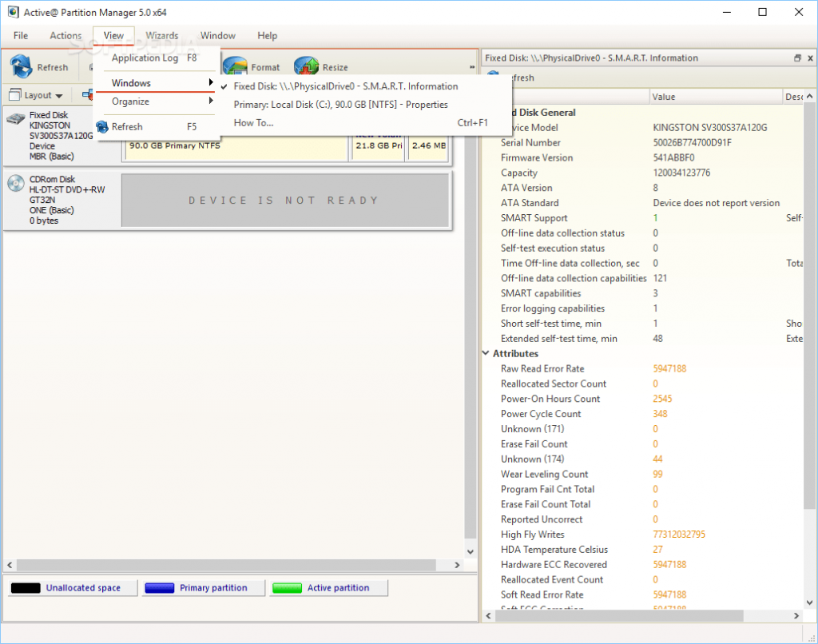Select Local Disk (C:) Properties window entry
The image size is (818, 644).
coord(340,105)
